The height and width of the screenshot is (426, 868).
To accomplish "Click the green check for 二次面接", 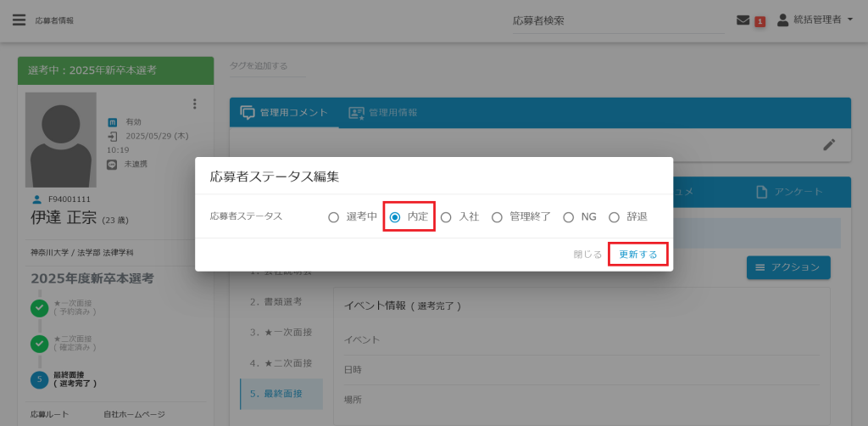I will click(39, 343).
